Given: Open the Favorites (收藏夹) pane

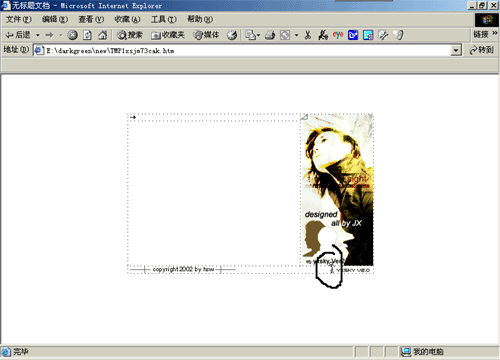Looking at the screenshot, I should coord(168,35).
